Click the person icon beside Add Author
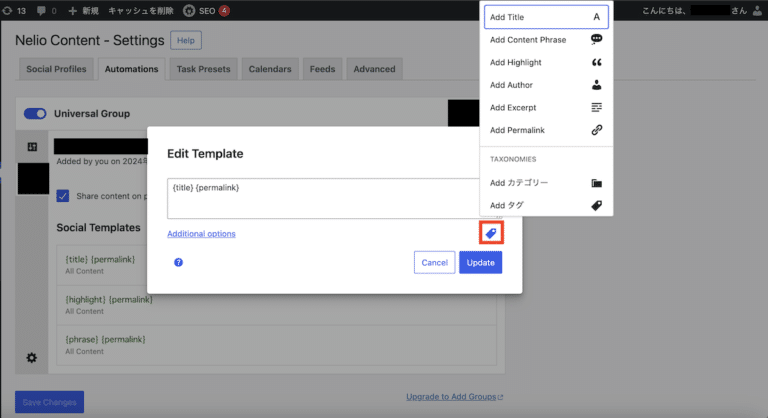The image size is (768, 418). [x=596, y=85]
